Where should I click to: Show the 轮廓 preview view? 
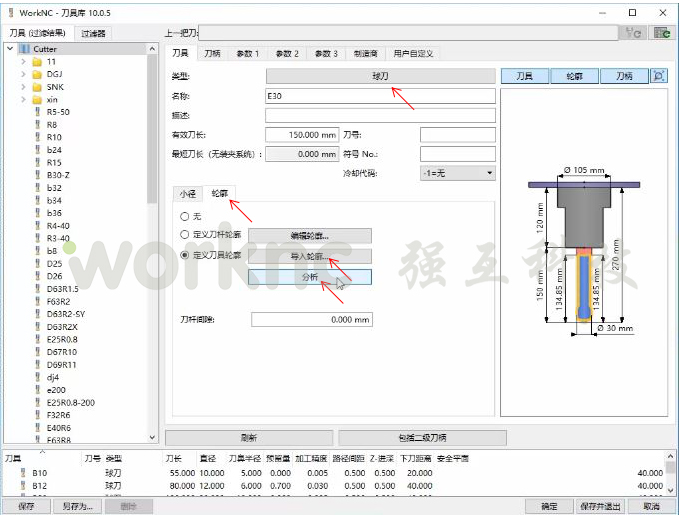point(575,76)
